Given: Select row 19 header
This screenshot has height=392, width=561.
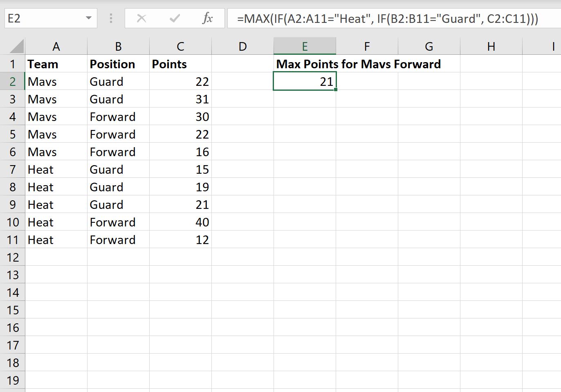Looking at the screenshot, I should 13,381.
